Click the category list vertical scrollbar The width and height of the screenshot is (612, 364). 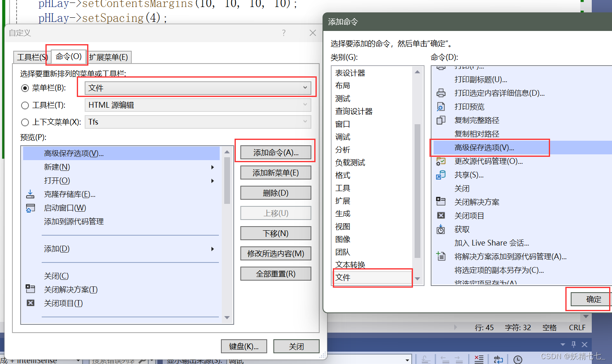417,175
